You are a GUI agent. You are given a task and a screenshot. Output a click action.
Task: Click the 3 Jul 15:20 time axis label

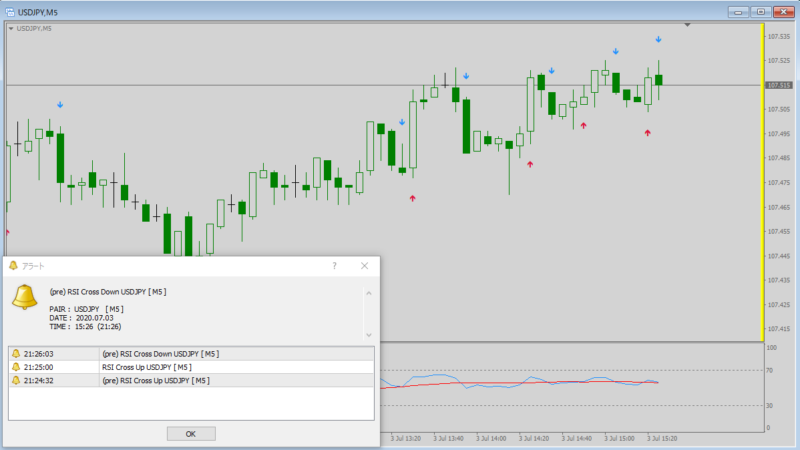[x=662, y=438]
